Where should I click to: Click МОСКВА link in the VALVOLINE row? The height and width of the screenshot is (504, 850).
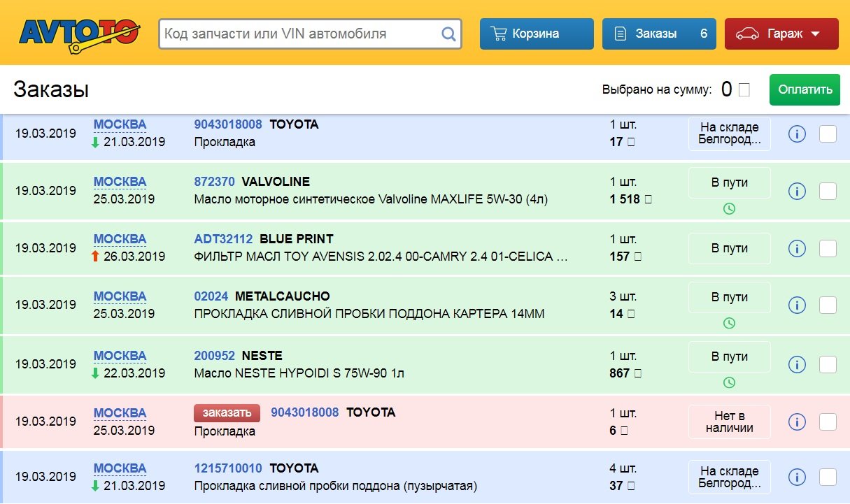[x=120, y=182]
